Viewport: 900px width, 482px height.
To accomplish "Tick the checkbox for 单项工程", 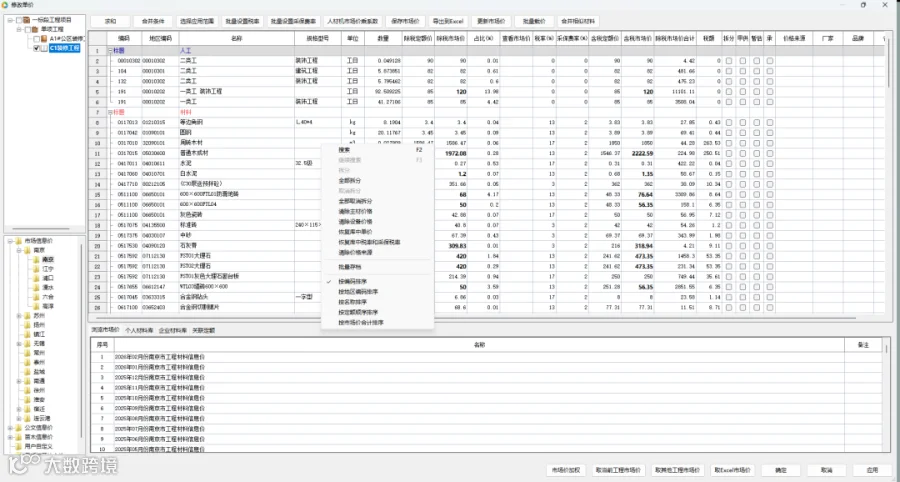I will click(x=27, y=29).
